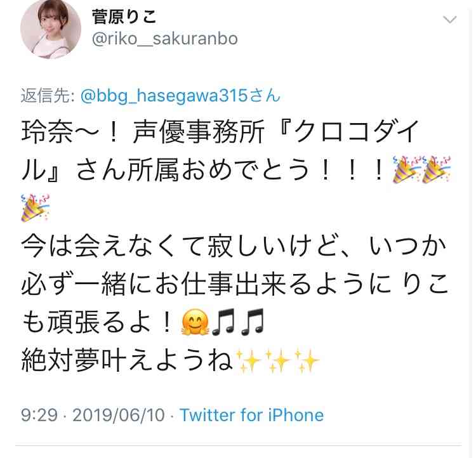This screenshot has height=458, width=476.
Task: Click the 2019/06/10 date
Action: pos(119,415)
